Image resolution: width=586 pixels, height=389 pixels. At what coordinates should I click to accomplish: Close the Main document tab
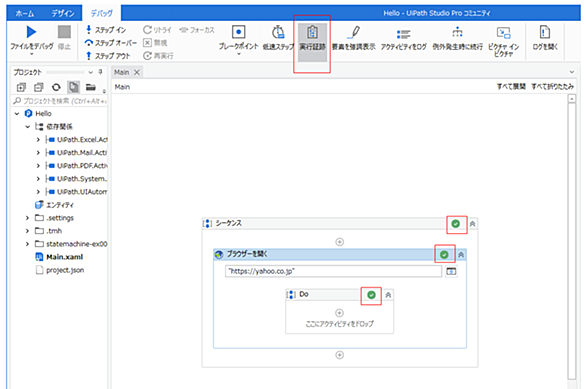[x=137, y=72]
